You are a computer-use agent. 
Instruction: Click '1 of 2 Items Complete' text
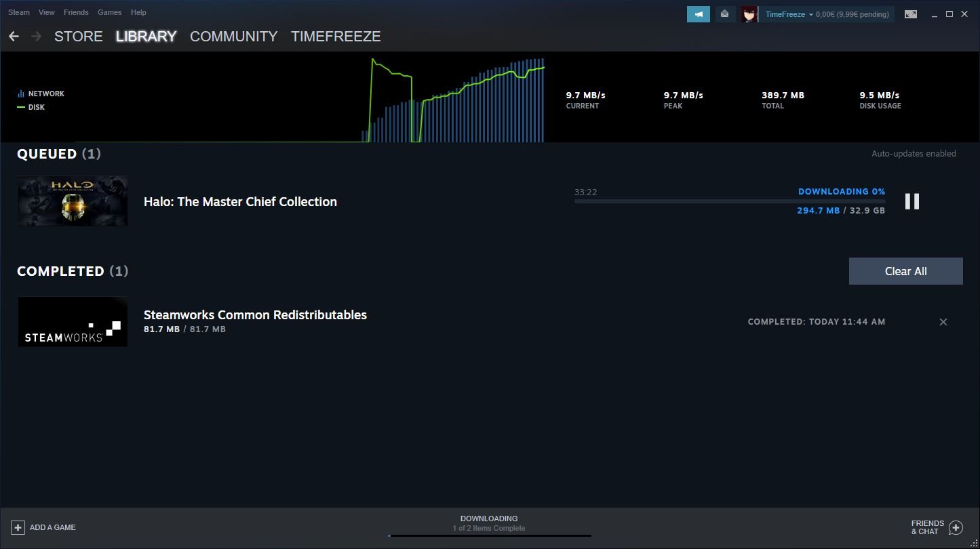(x=489, y=528)
